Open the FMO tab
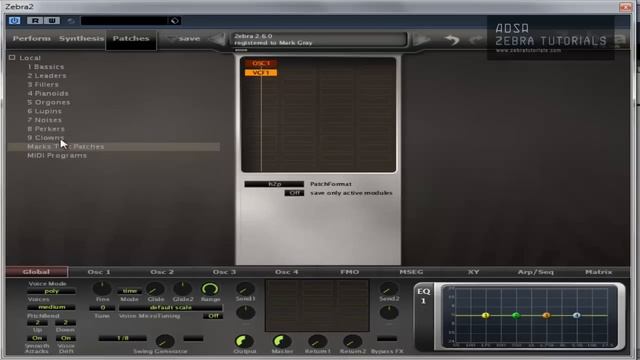The width and height of the screenshot is (640, 360). click(x=349, y=272)
